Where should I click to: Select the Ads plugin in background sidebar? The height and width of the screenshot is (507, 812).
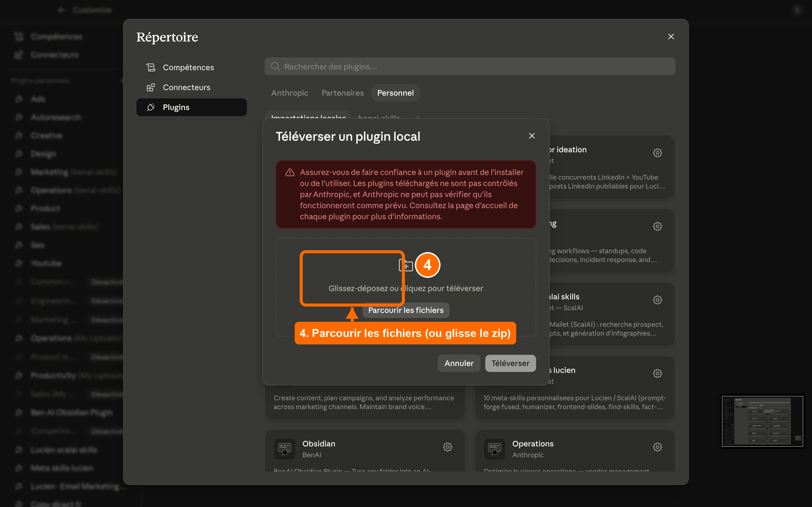point(38,99)
